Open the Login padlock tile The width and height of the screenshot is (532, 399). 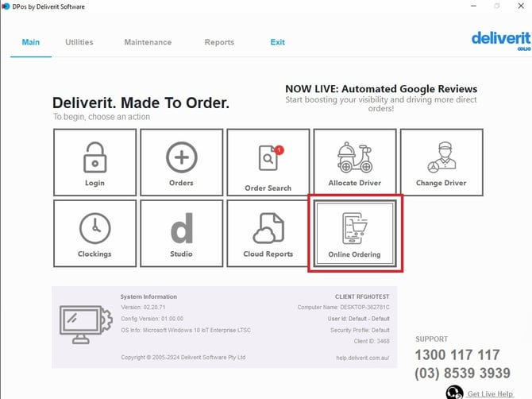coord(94,162)
